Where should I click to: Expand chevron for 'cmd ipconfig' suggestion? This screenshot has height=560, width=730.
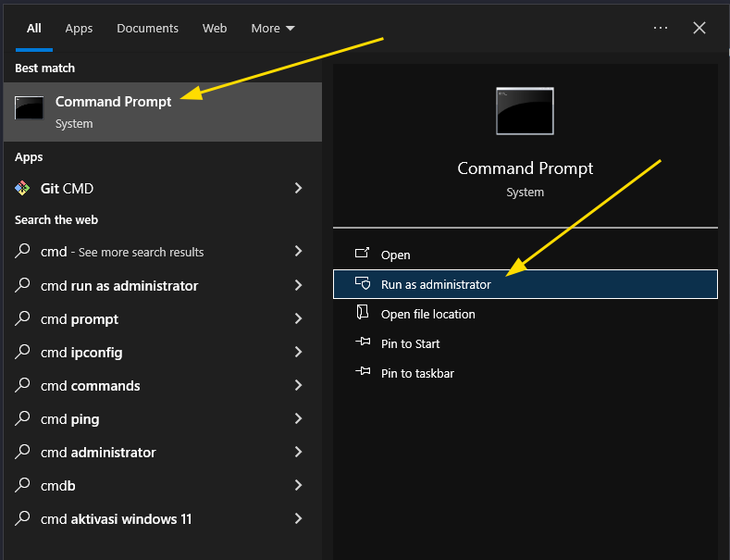[x=299, y=352]
